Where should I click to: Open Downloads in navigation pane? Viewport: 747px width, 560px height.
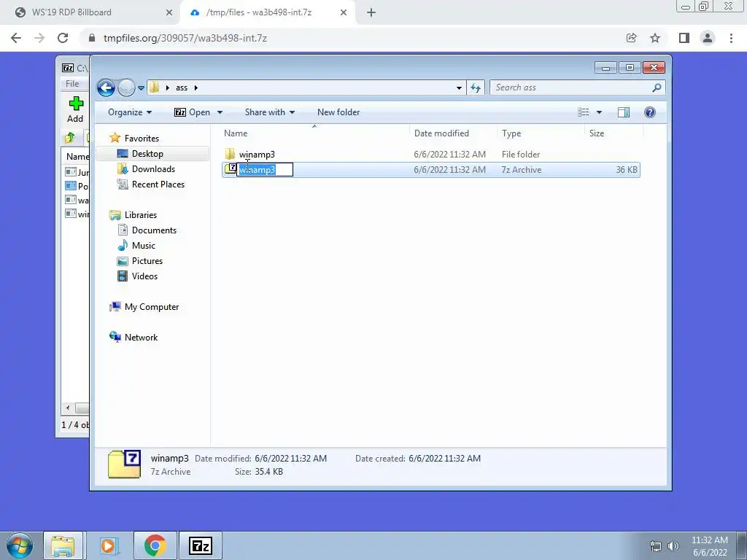(153, 169)
